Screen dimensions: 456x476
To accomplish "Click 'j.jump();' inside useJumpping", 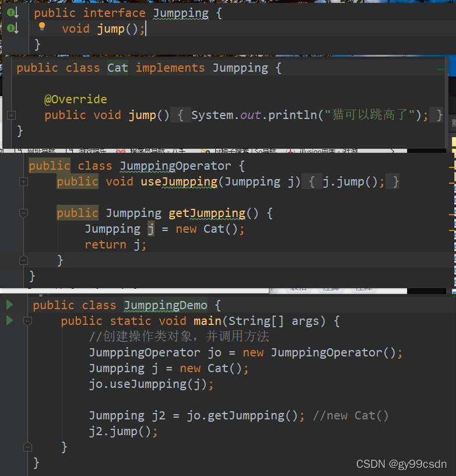I will pyautogui.click(x=353, y=182).
